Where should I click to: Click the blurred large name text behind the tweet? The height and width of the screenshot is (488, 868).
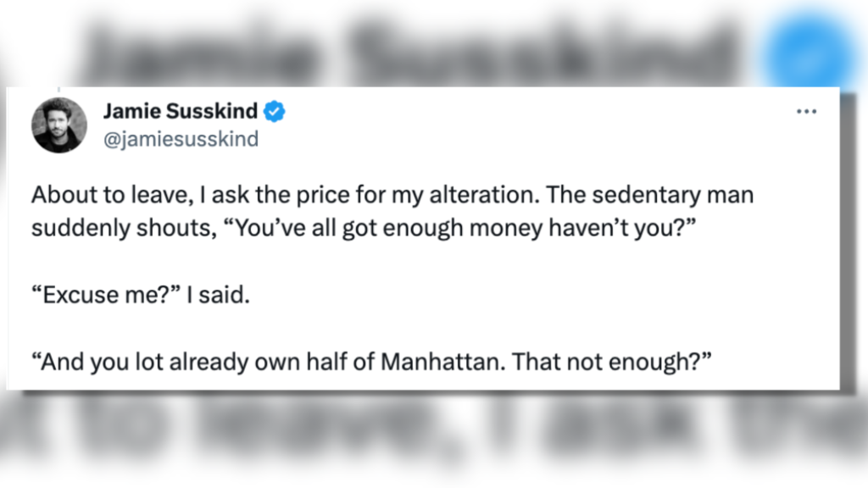coord(407,51)
